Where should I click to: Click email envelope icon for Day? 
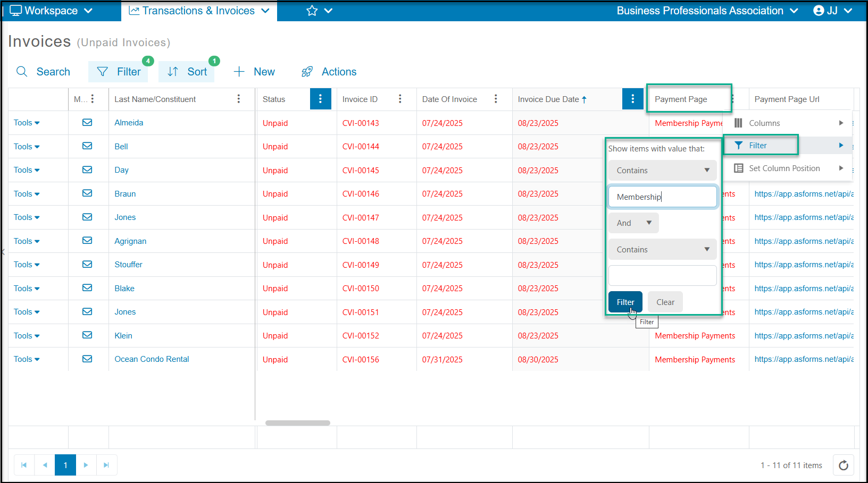(87, 170)
